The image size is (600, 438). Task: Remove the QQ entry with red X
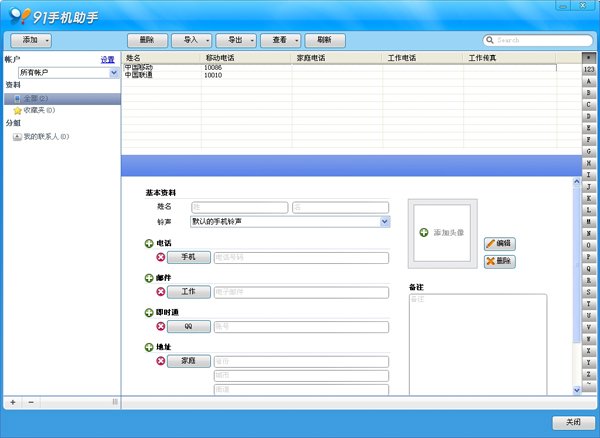click(x=161, y=326)
